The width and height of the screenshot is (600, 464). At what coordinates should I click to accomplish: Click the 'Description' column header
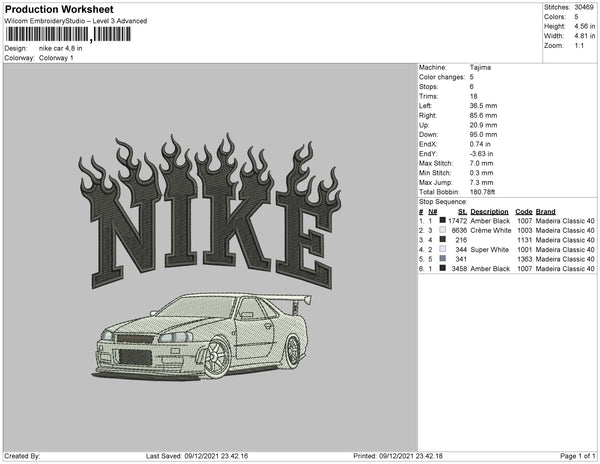[x=489, y=212]
